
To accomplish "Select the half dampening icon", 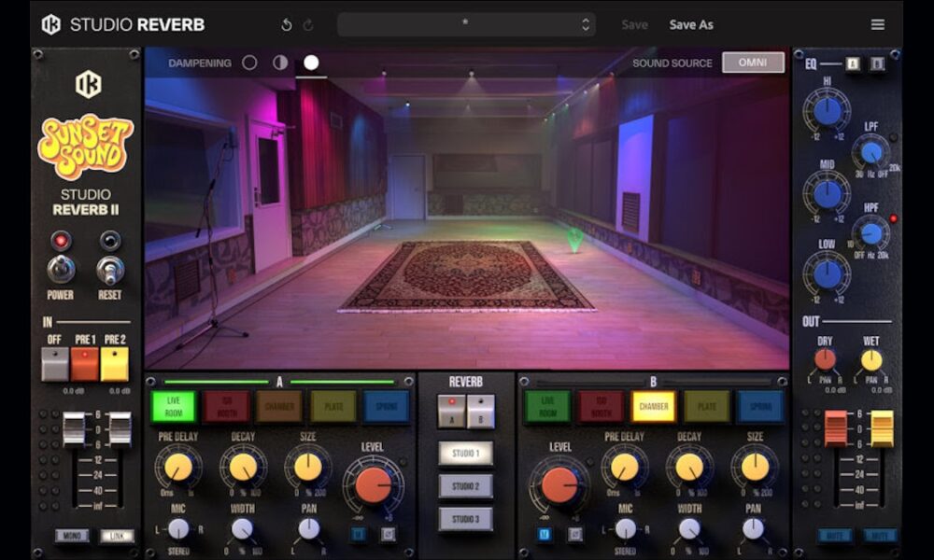I will click(x=280, y=63).
